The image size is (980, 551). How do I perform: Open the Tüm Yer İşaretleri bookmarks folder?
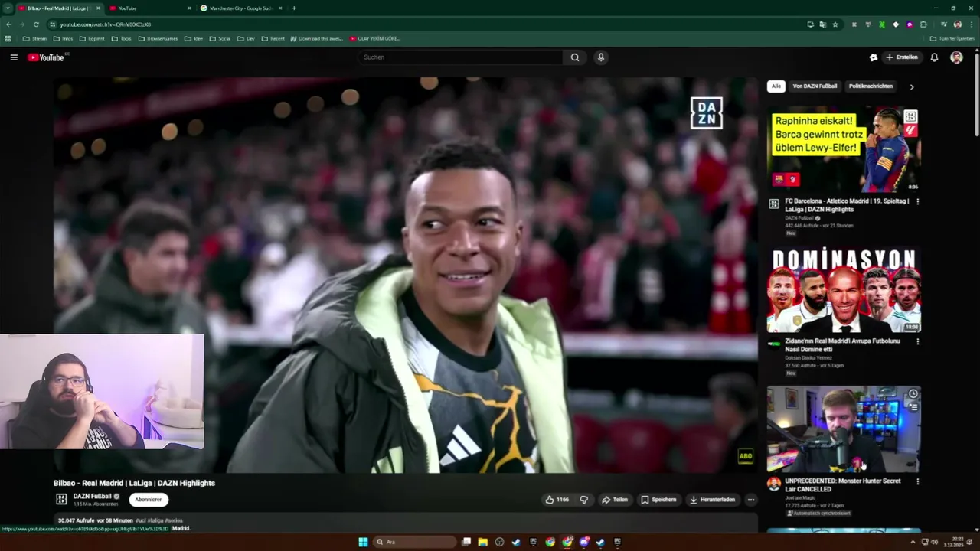(952, 38)
